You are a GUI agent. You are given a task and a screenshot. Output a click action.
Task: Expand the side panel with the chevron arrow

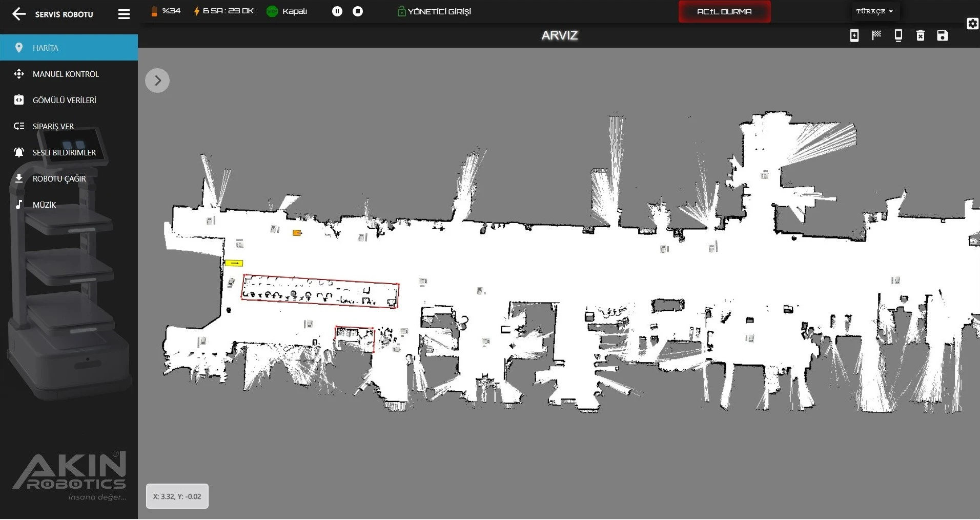(157, 81)
